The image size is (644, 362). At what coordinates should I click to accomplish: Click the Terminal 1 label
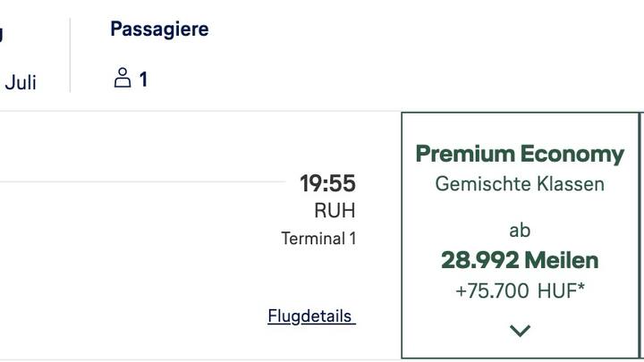pos(318,239)
